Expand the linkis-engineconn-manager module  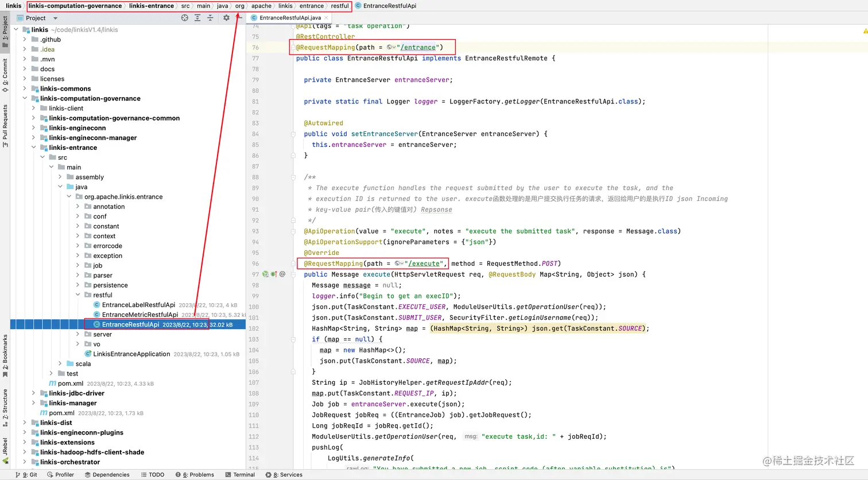(33, 138)
